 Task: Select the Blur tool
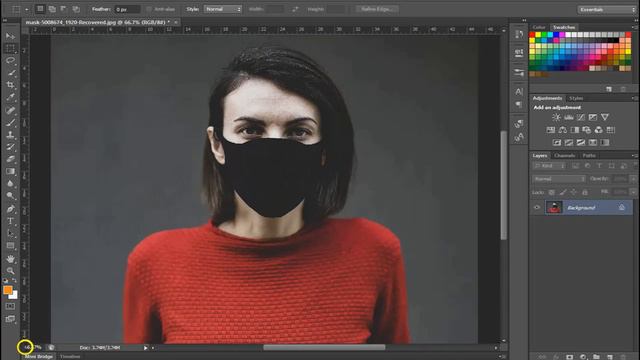pos(10,184)
